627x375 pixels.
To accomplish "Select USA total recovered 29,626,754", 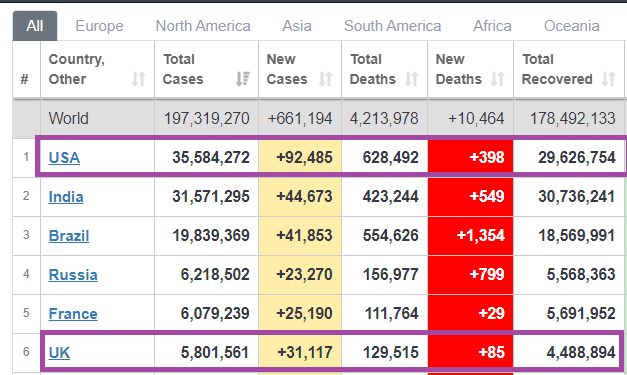I will [x=577, y=158].
